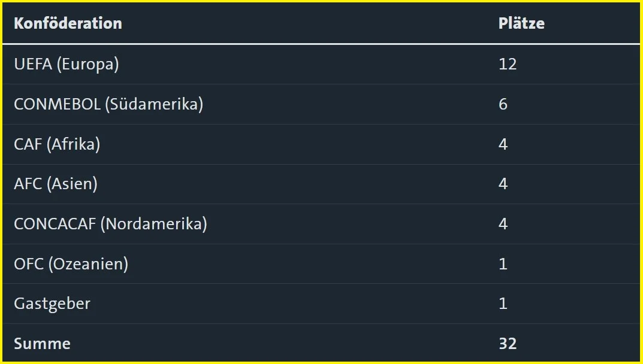Click the value 12 for UEFA

(508, 64)
